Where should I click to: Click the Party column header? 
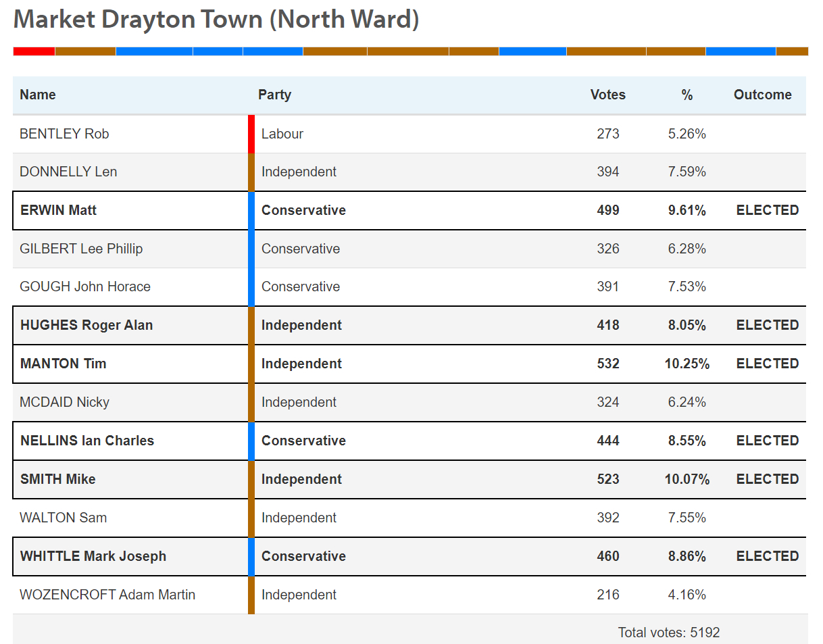[274, 95]
